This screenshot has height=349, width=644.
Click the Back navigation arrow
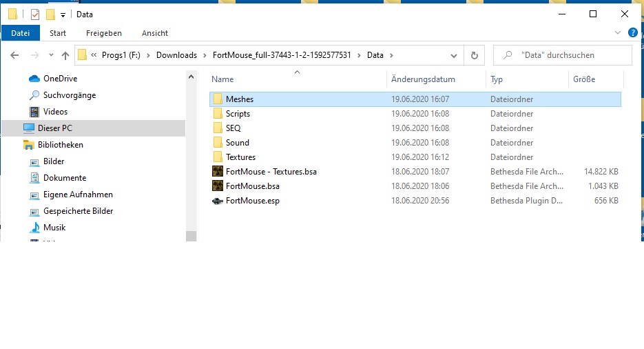[14, 55]
